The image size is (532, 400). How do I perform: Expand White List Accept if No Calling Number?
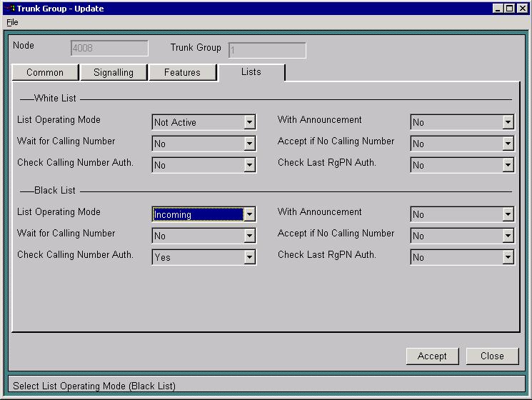508,144
